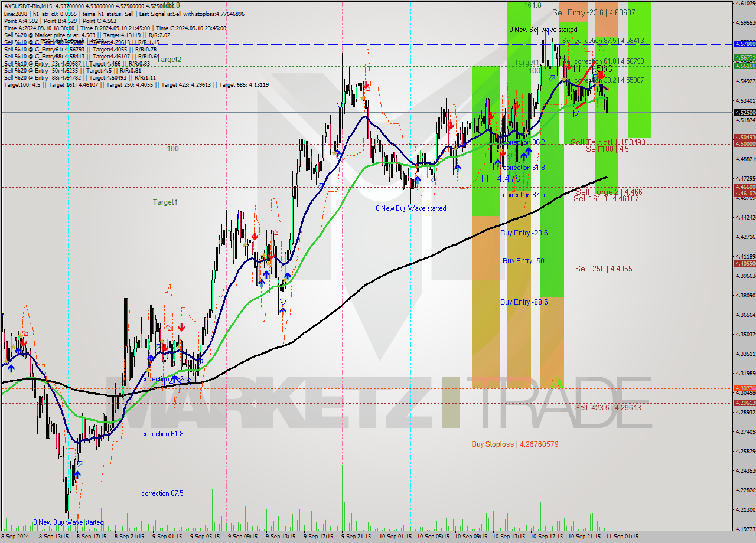756x543 pixels.
Task: Click 'Sell Target2 | 4.466' label
Action: point(609,192)
